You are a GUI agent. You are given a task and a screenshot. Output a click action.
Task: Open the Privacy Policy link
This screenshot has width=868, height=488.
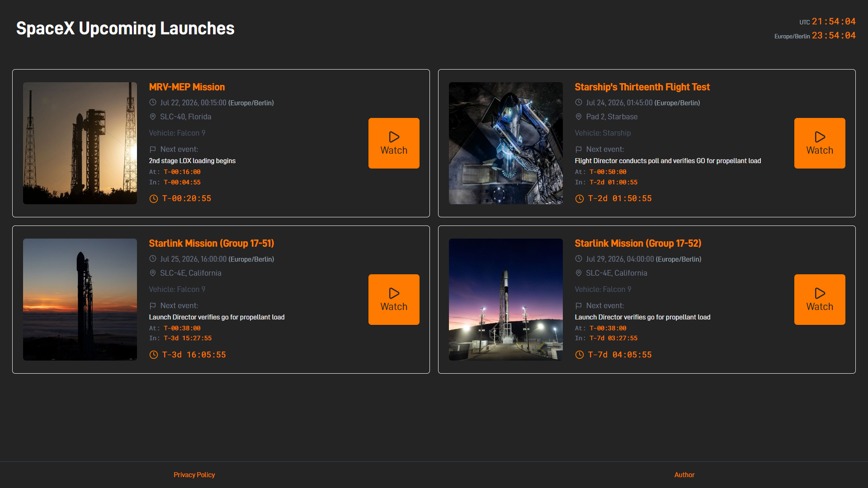point(194,475)
